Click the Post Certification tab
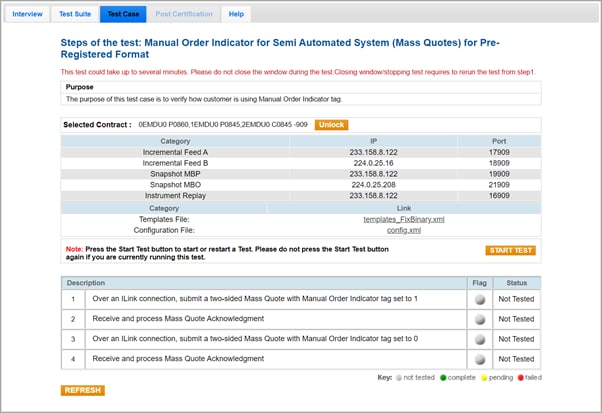602x413 pixels. (184, 14)
